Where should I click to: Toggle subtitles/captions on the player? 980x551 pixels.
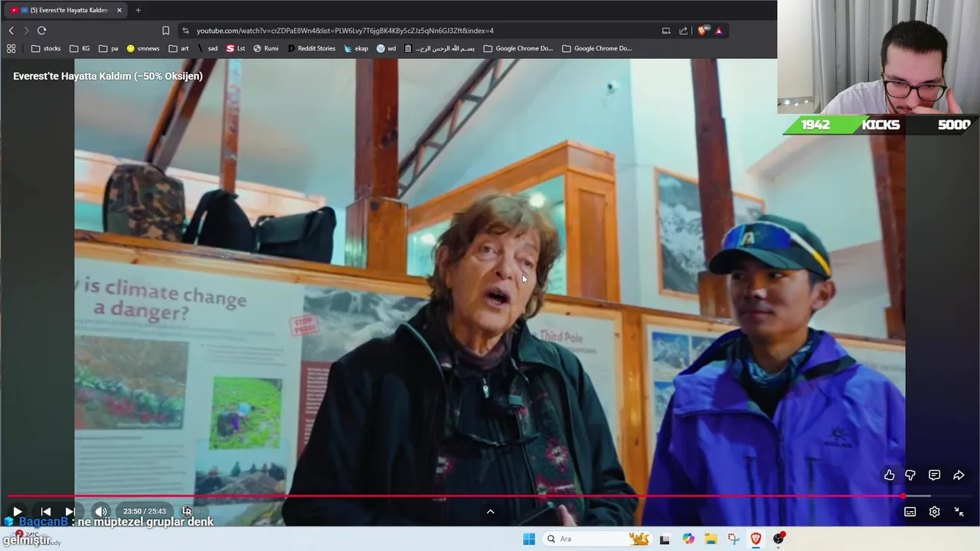910,512
